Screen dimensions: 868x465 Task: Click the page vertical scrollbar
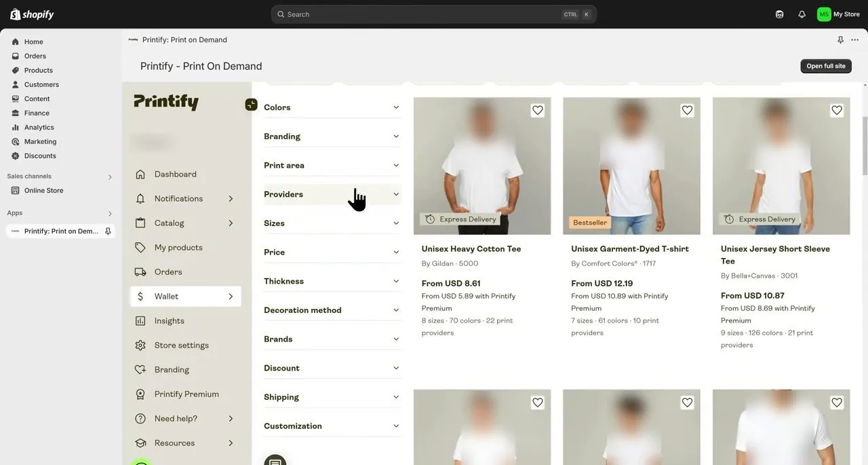pos(864,146)
